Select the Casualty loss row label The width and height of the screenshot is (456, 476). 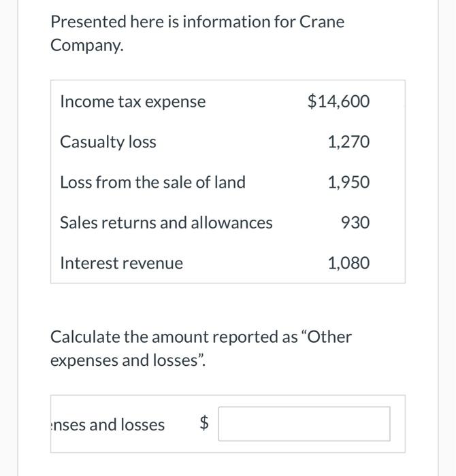pyautogui.click(x=108, y=142)
